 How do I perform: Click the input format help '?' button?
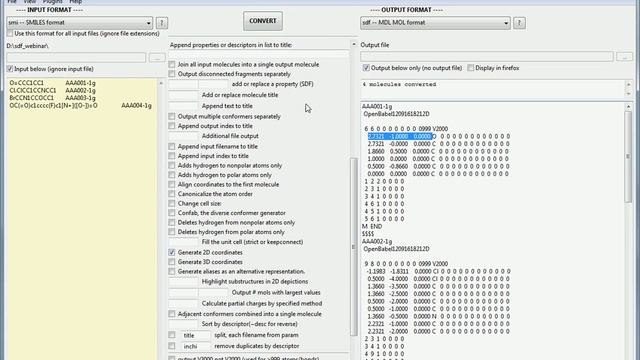pyautogui.click(x=162, y=23)
